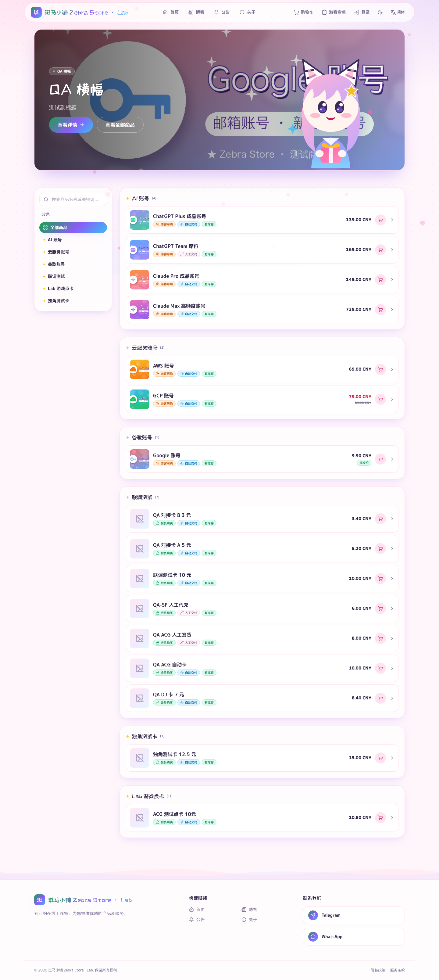This screenshot has height=980, width=439.
Task: Add QA 对接卡 B 3 元 to cart
Action: (380, 519)
